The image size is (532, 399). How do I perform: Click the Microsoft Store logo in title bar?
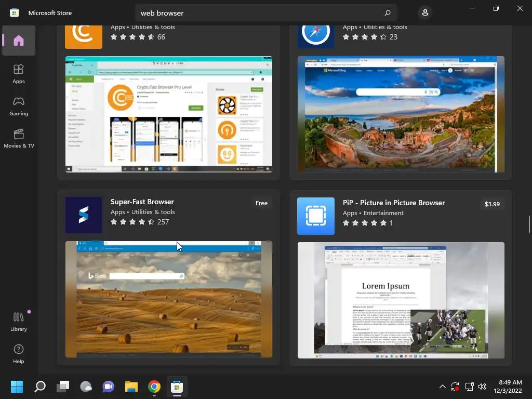(x=14, y=13)
